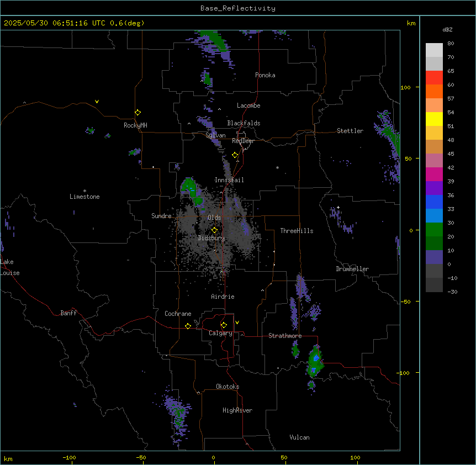Click the dBZ legend heading

pyautogui.click(x=447, y=29)
